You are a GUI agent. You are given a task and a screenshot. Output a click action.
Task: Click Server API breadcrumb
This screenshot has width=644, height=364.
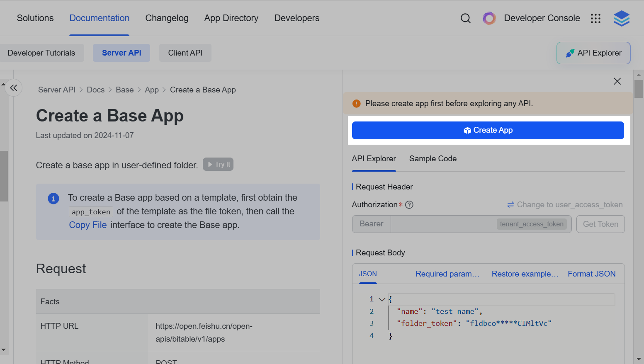click(57, 90)
